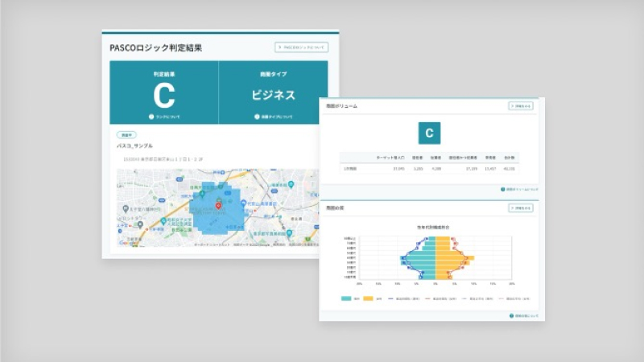Click the ターゲット層人口 column header
The width and height of the screenshot is (644, 362).
390,158
